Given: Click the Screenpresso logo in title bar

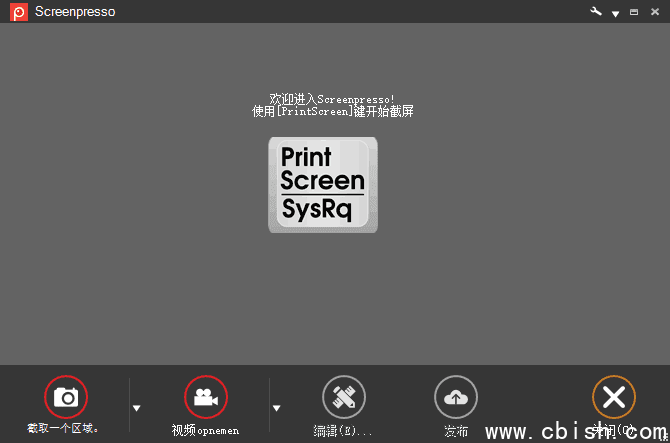Looking at the screenshot, I should click(17, 12).
